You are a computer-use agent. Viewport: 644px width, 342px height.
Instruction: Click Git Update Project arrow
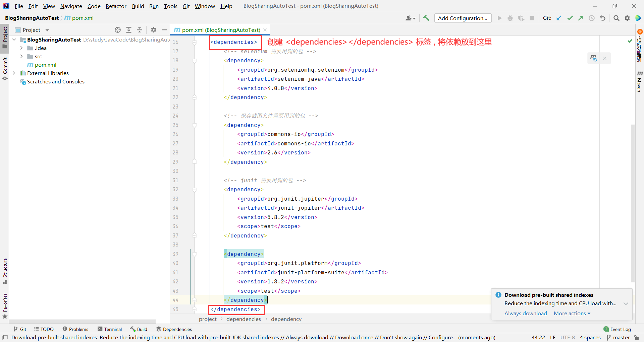pyautogui.click(x=559, y=18)
